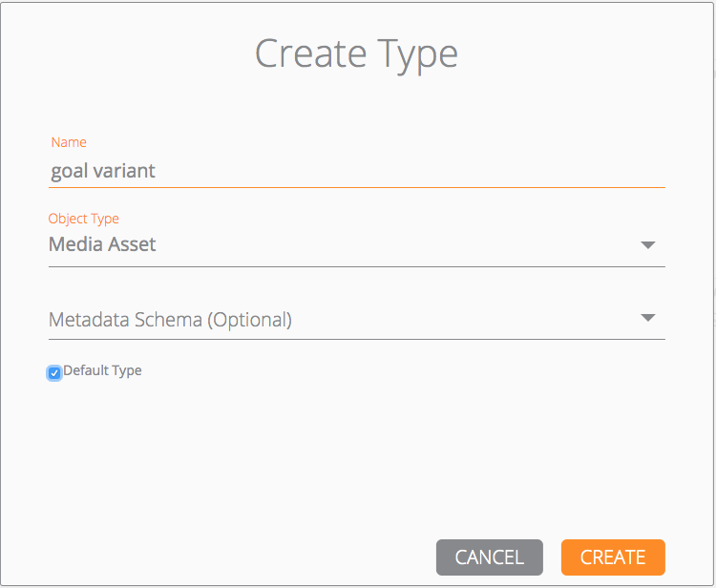The height and width of the screenshot is (588, 716).
Task: Click the 'Default Type' checkbox label
Action: [102, 370]
